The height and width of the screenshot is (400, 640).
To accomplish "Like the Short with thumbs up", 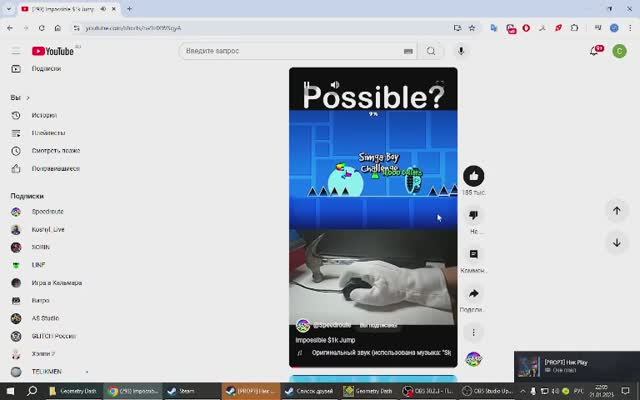I will coord(473,176).
